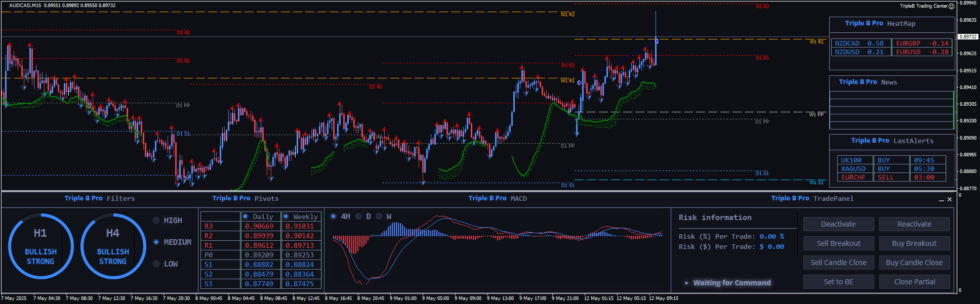Click the Set to BE button
Viewport: 980px width, 304px height.
pyautogui.click(x=838, y=282)
